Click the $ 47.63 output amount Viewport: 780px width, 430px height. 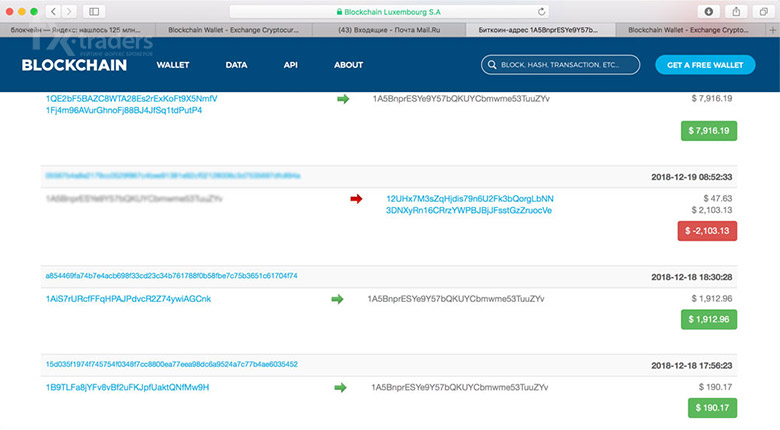pos(717,199)
